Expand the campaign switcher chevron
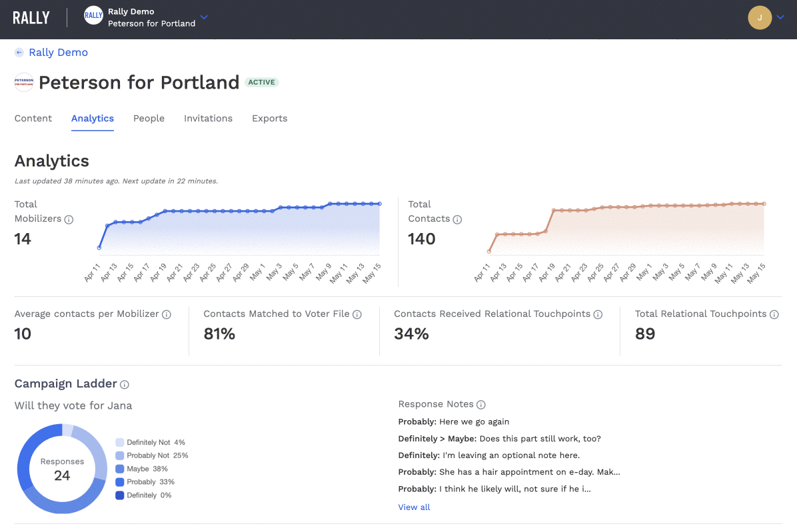The image size is (797, 532). [204, 17]
